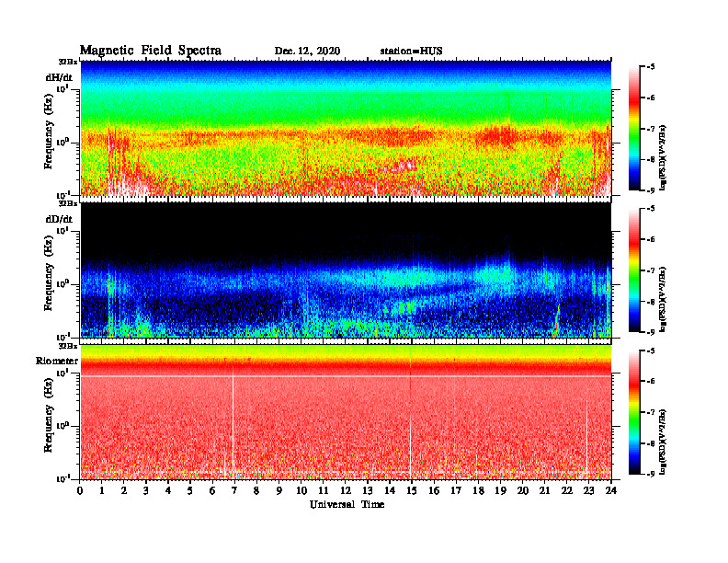Click the Riometer spectrogram plot
Image resolution: width=728 pixels, height=563 pixels.
pos(346,412)
